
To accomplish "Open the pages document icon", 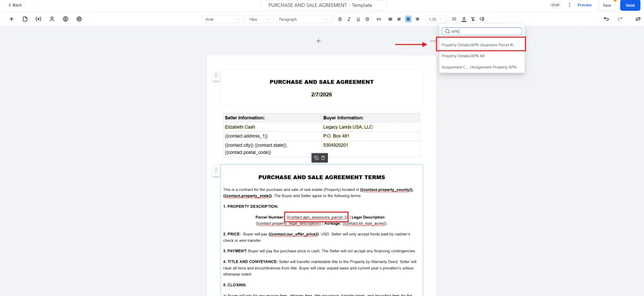I will click(x=25, y=19).
